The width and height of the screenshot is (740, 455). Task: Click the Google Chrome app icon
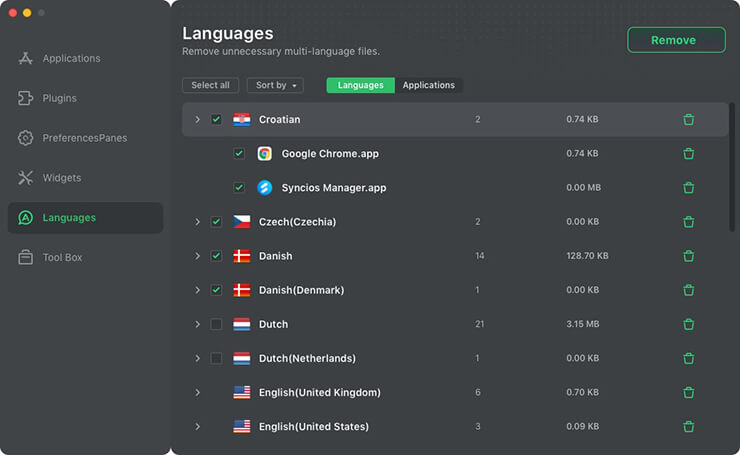264,153
